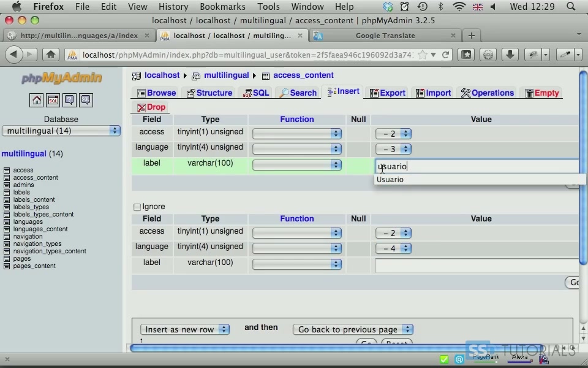Open the Insert as new row dropdown
The height and width of the screenshot is (368, 588).
184,329
